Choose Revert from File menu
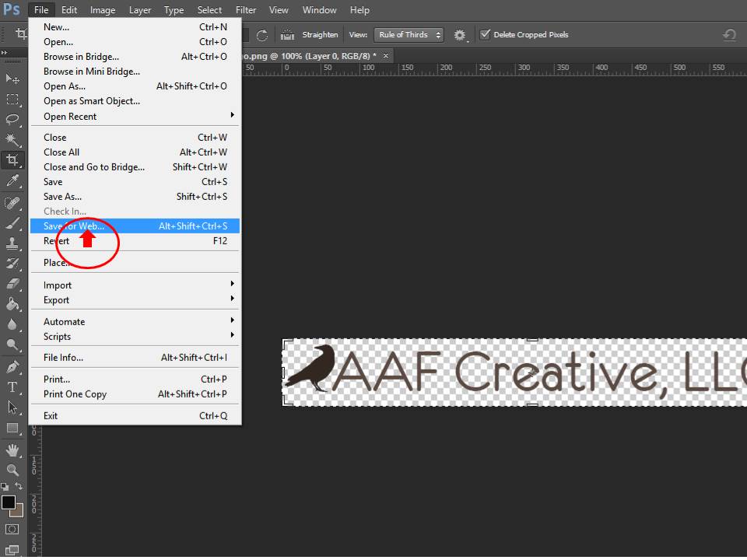The width and height of the screenshot is (747, 560). pos(135,241)
